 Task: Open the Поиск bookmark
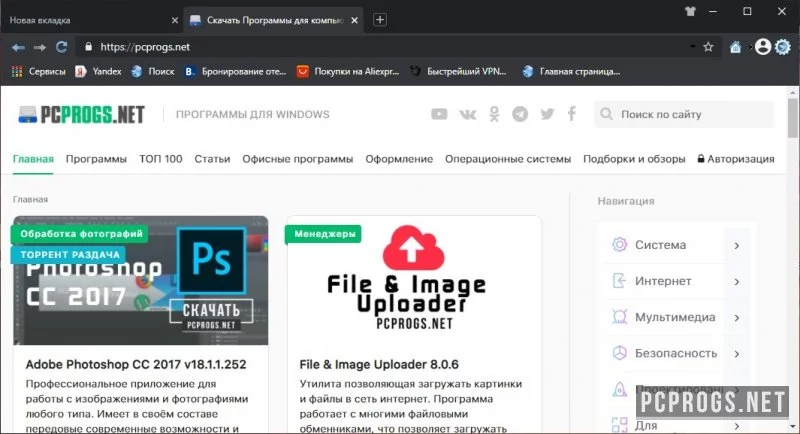(153, 71)
